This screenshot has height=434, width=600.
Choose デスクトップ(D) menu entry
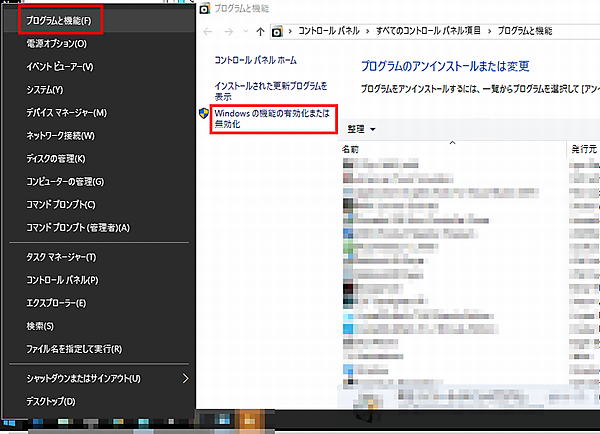[51, 401]
